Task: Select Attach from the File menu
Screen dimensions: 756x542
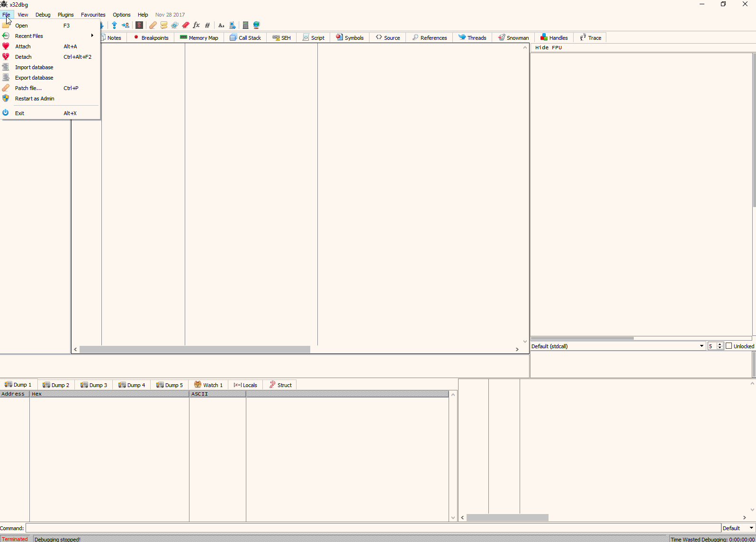Action: [23, 46]
